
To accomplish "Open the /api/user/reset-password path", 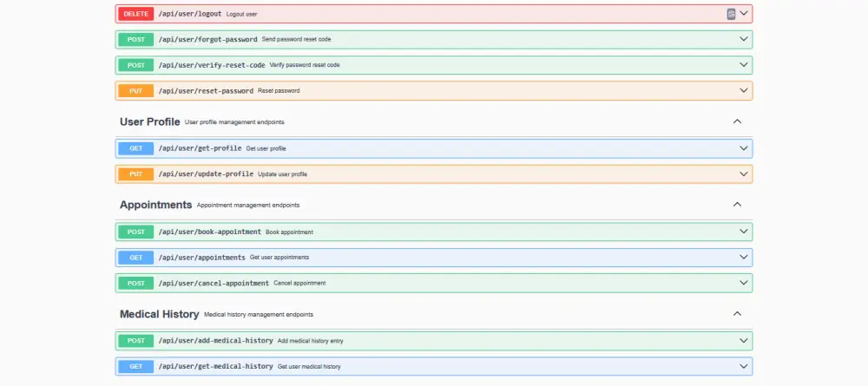I will click(x=206, y=91).
